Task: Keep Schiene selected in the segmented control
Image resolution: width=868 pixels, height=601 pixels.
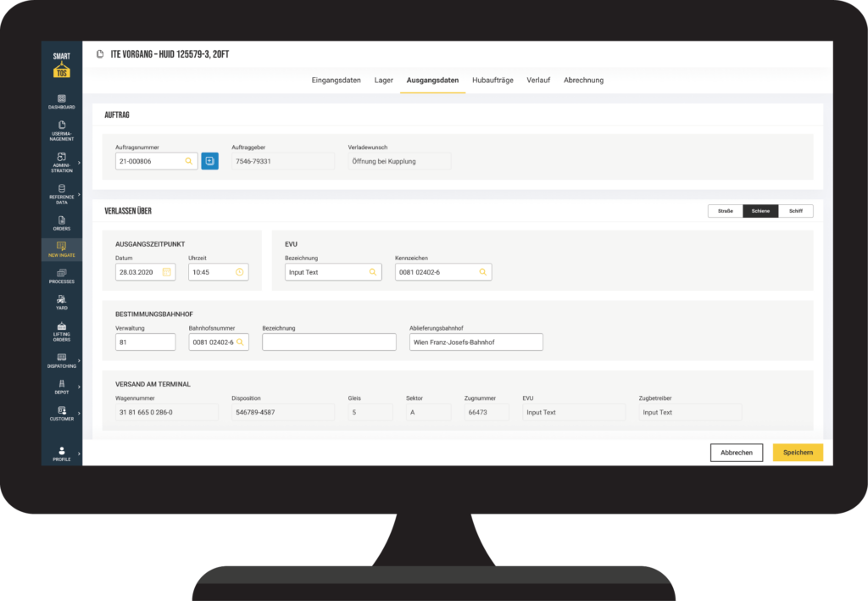Action: click(x=759, y=210)
